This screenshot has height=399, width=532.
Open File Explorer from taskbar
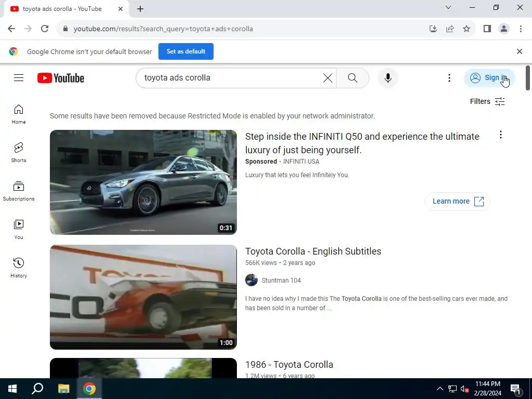pos(63,389)
